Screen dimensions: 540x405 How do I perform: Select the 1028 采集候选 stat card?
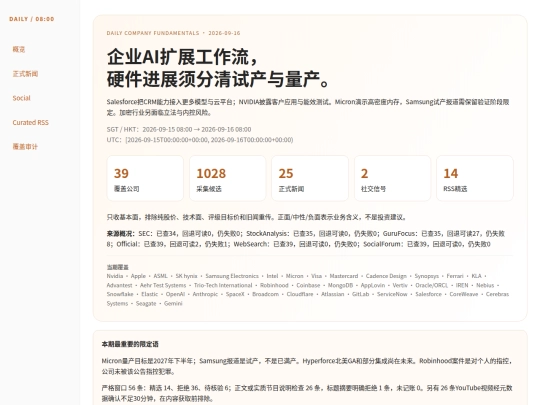click(x=228, y=178)
